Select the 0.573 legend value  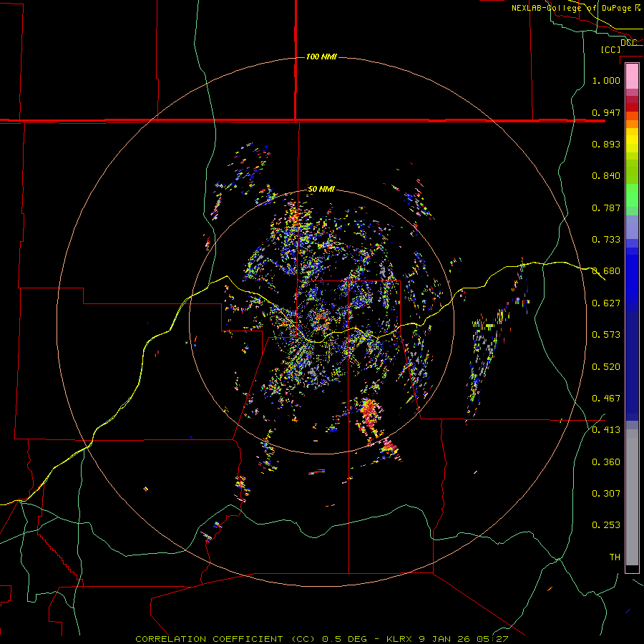pos(606,335)
